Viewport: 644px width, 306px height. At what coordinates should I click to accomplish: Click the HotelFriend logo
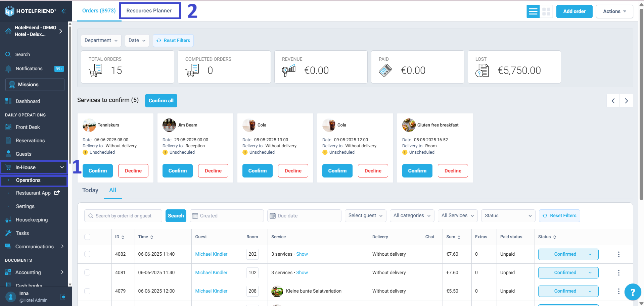[31, 11]
